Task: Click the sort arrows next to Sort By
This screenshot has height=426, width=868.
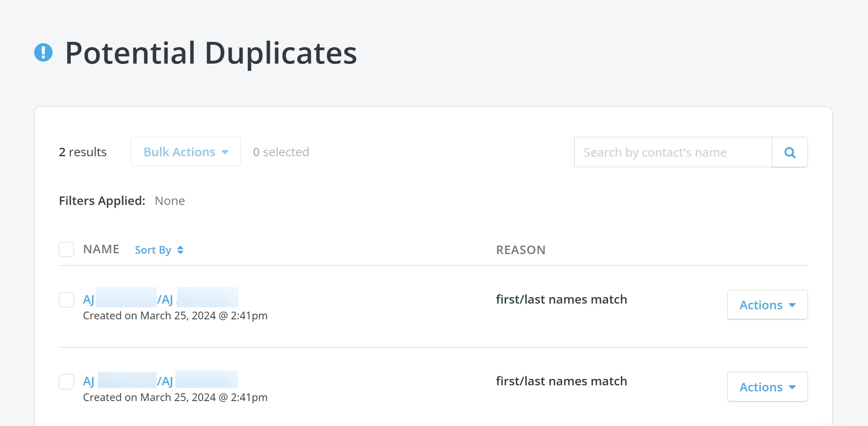Action: (180, 250)
